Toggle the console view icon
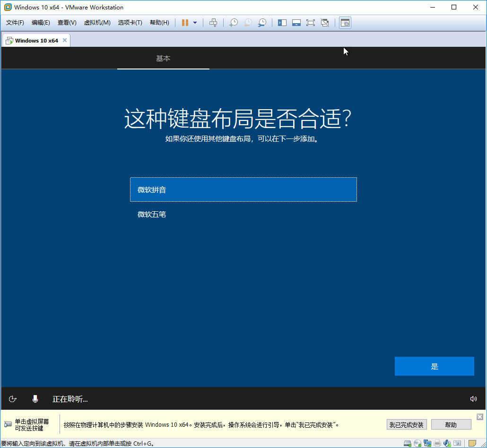Screen dimensions: 487x448 click(x=345, y=23)
